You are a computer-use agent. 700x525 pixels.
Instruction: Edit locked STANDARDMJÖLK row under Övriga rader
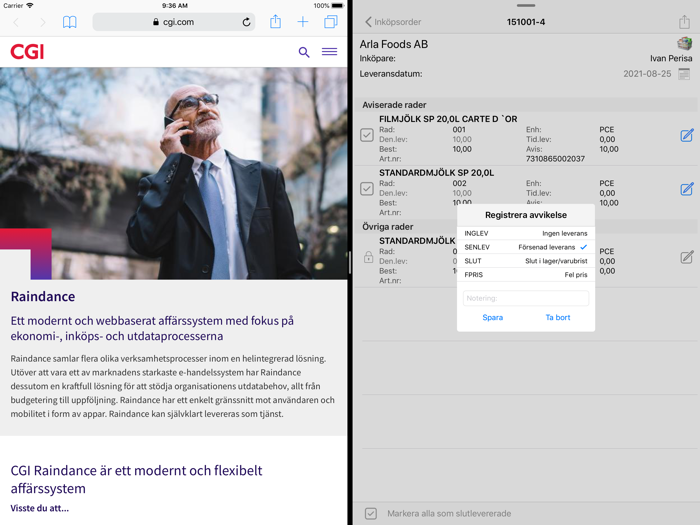coord(687,257)
